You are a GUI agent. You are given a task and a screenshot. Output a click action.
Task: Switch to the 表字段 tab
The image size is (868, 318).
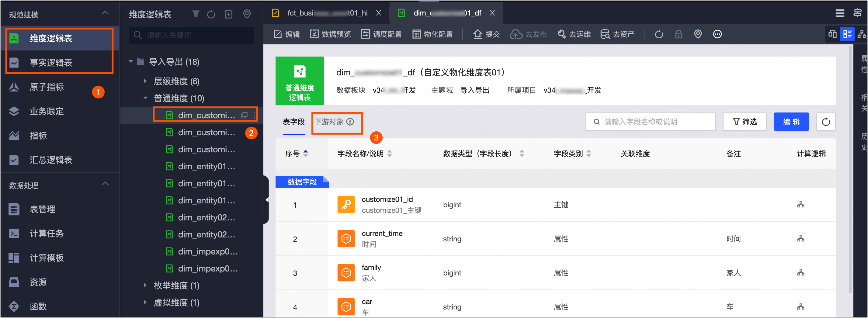pyautogui.click(x=293, y=122)
